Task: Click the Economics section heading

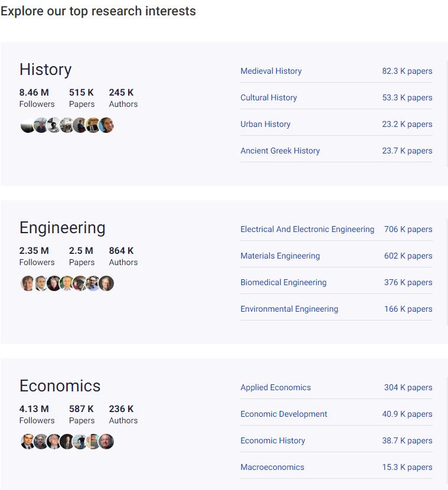Action: pos(60,386)
